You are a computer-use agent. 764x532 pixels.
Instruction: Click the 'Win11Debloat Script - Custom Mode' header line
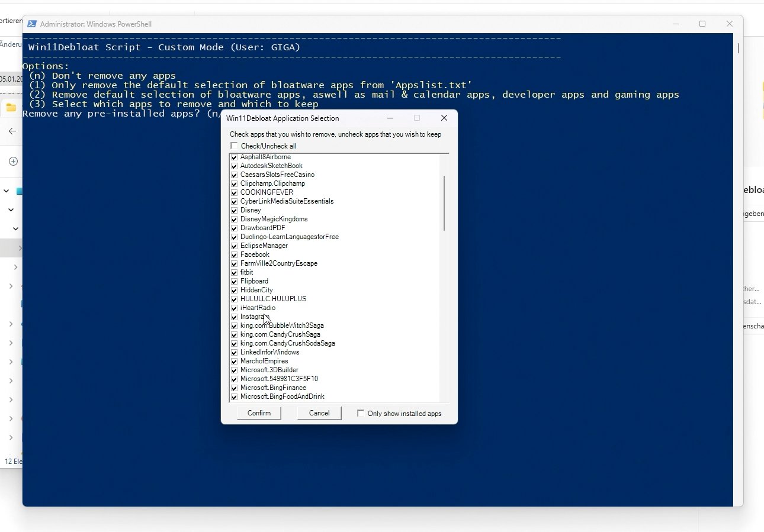164,47
